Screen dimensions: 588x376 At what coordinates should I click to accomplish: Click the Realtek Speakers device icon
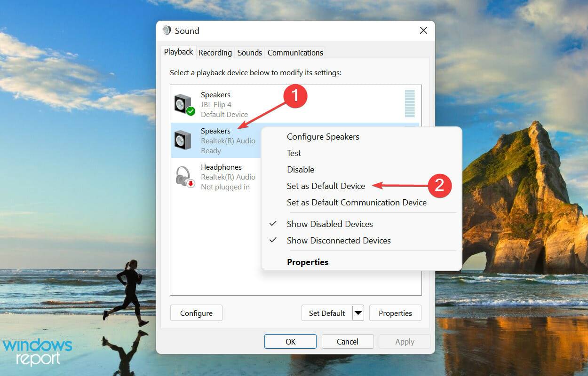(x=183, y=140)
